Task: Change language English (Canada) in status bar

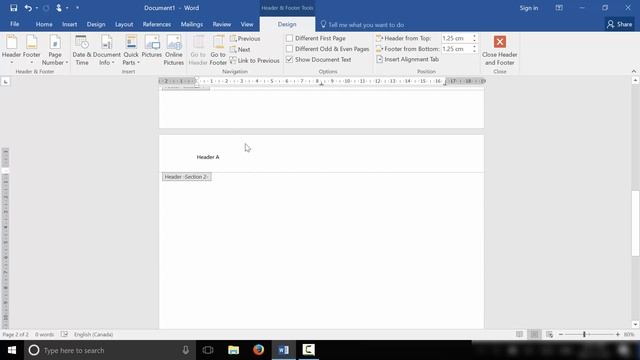Action: coord(93,334)
